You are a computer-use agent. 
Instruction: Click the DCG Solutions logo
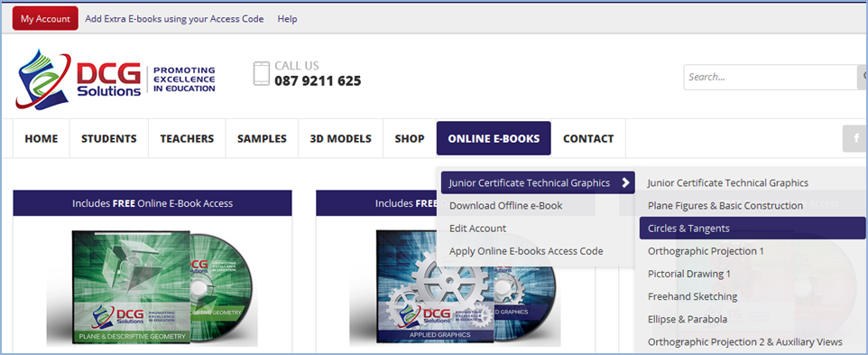click(79, 79)
